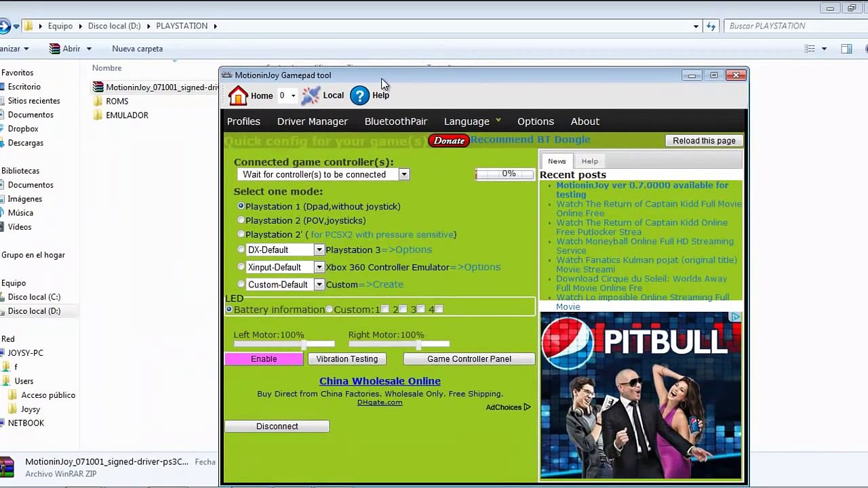Click Nueva carpeta in Explorer toolbar
868x488 pixels.
[138, 49]
